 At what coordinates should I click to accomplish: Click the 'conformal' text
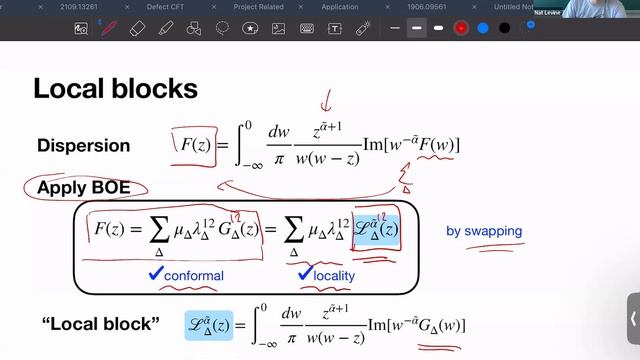coord(193,276)
